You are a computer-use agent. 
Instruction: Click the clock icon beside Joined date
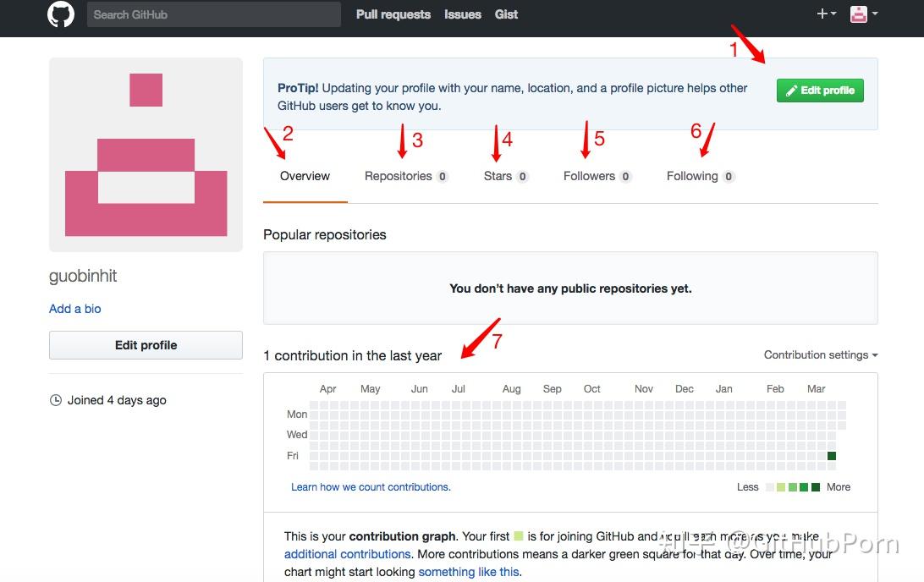(x=54, y=399)
